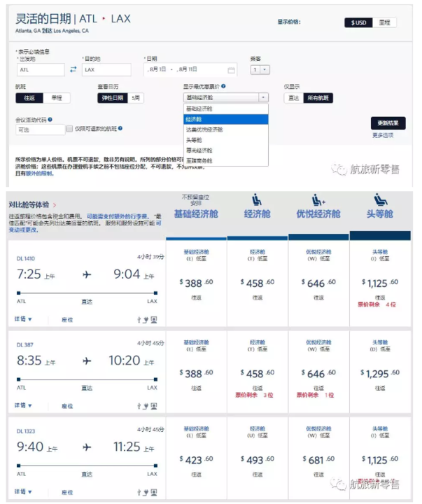Screen dimensions: 422x504
Task: Click the Comfort+ column header text
Action: coord(318,213)
